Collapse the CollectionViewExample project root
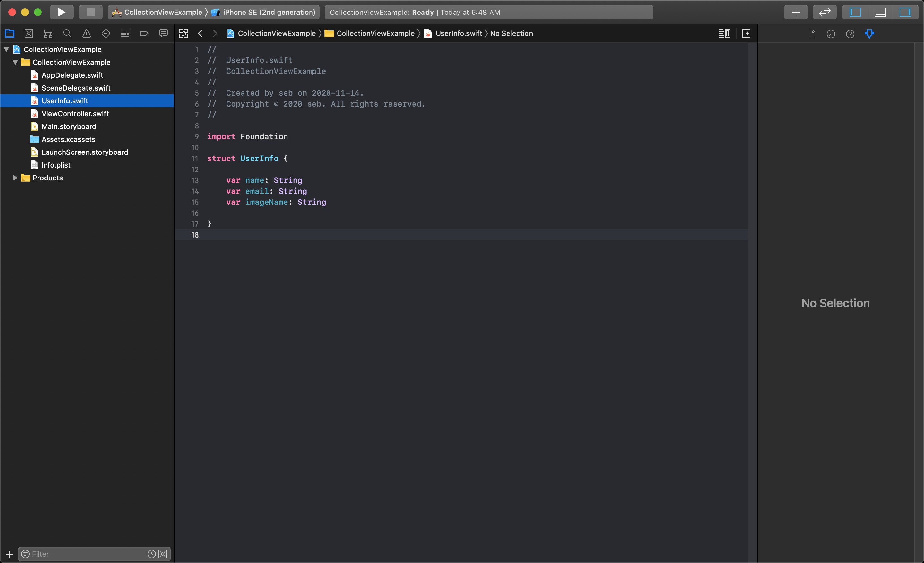 [6, 49]
